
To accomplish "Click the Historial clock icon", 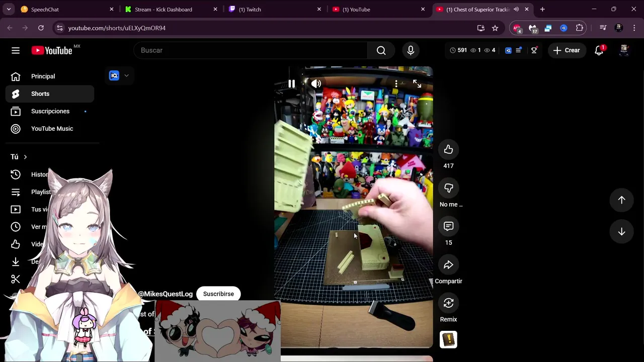I will click(16, 174).
